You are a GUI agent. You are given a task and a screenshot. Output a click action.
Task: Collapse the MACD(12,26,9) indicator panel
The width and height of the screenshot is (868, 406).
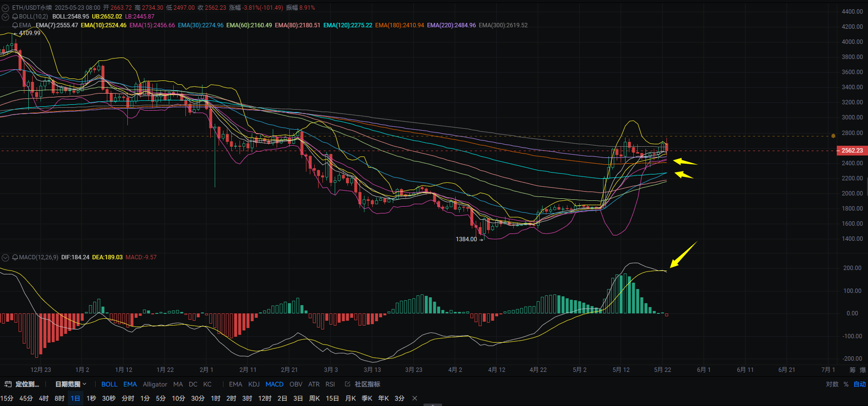point(5,257)
